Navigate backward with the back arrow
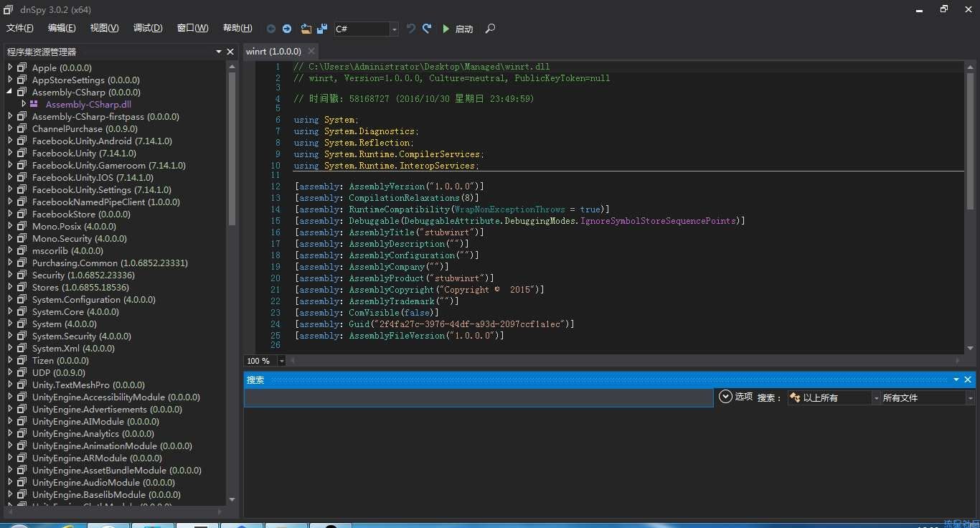This screenshot has width=980, height=528. (x=271, y=29)
